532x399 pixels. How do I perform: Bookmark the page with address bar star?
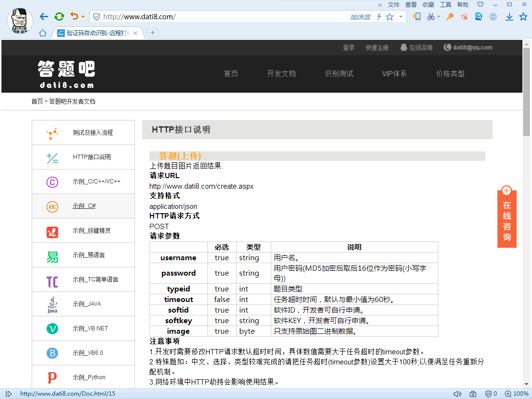click(389, 17)
